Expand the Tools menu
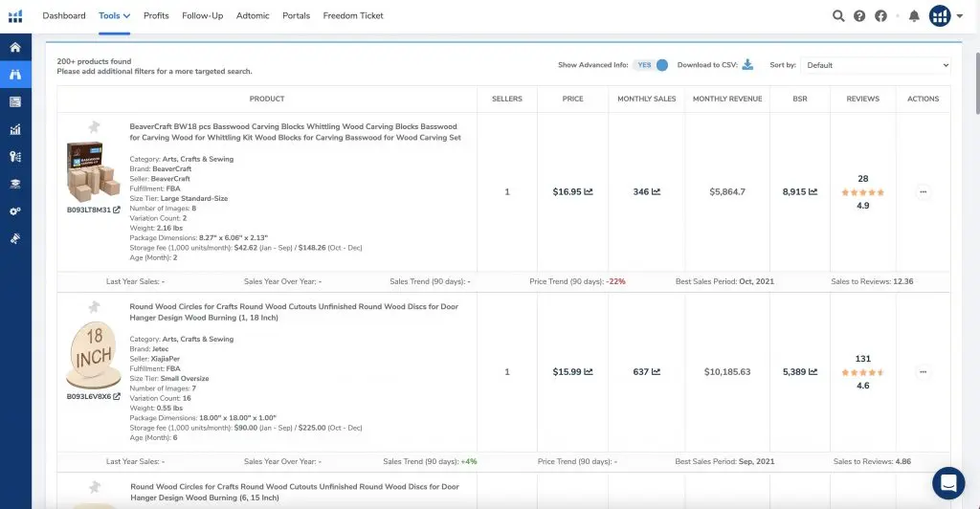Image resolution: width=980 pixels, height=509 pixels. pyautogui.click(x=114, y=16)
